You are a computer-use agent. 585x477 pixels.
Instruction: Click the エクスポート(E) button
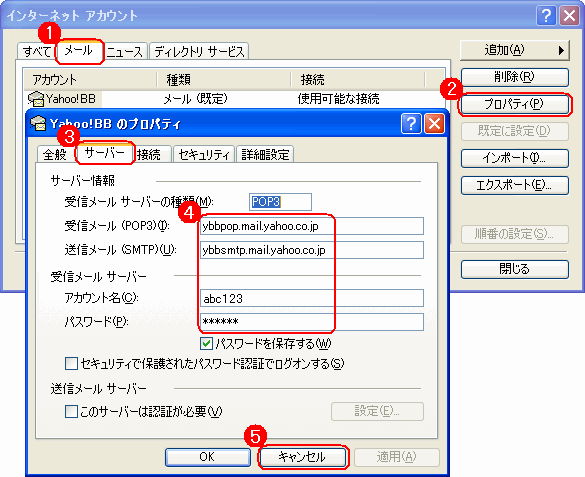coord(514,185)
